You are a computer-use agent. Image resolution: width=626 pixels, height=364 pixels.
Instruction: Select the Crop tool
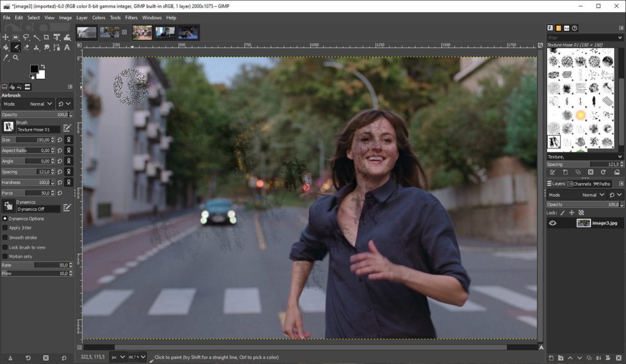[46, 37]
